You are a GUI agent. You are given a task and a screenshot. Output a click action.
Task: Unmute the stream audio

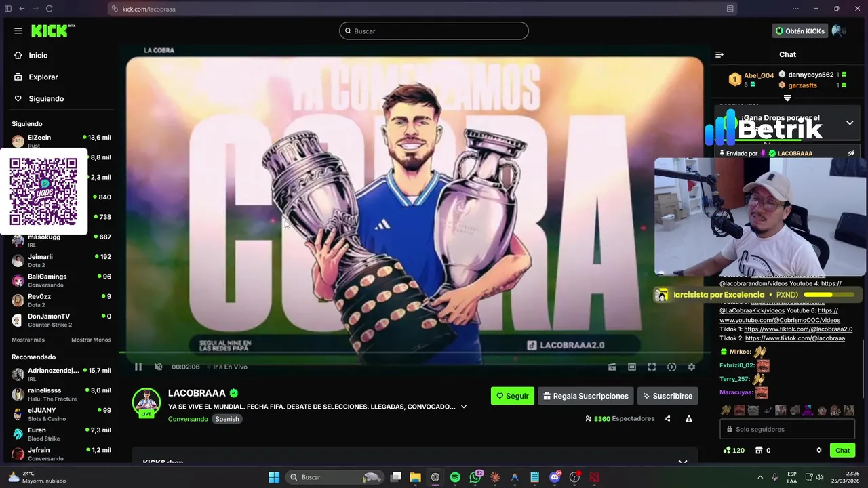tap(158, 367)
